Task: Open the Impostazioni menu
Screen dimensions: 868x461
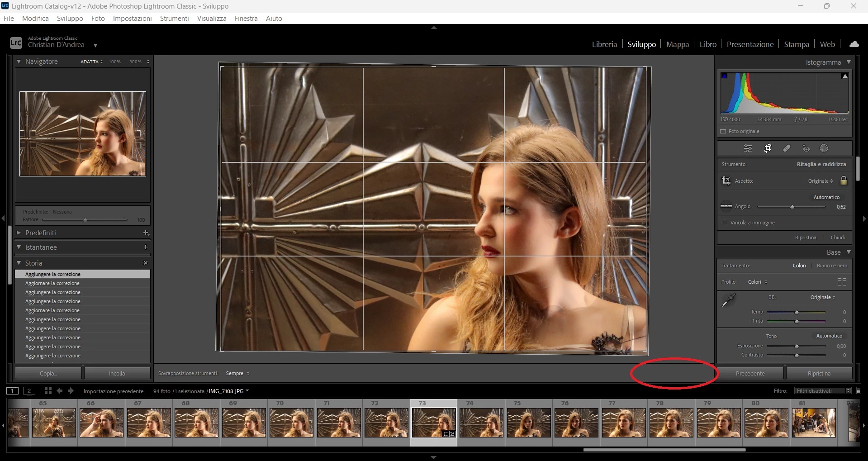Action: click(x=133, y=19)
